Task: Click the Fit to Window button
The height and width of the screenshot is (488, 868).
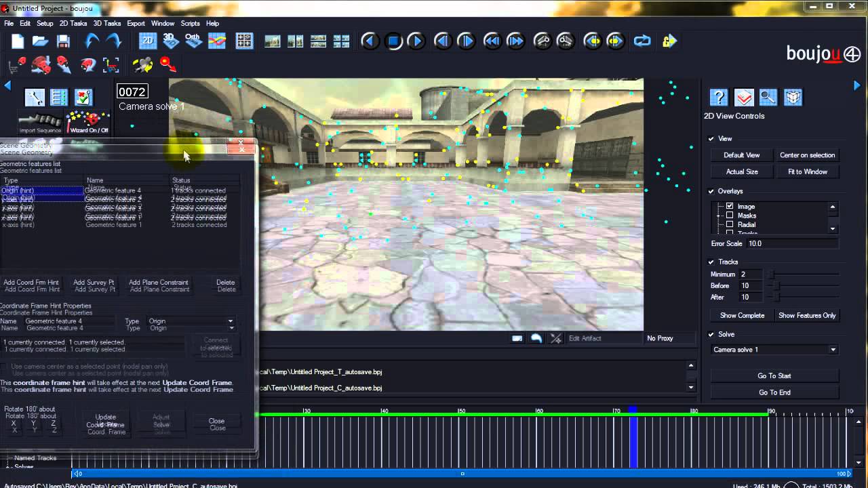Action: pyautogui.click(x=808, y=171)
